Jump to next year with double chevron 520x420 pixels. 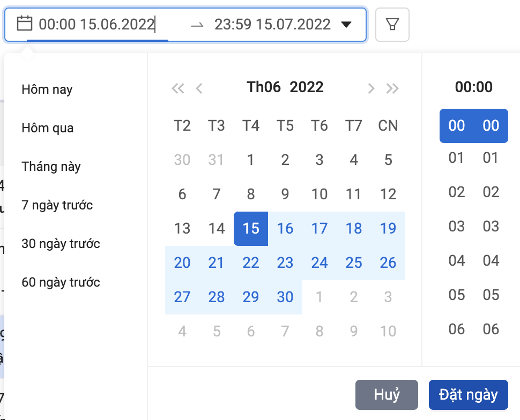click(x=392, y=87)
